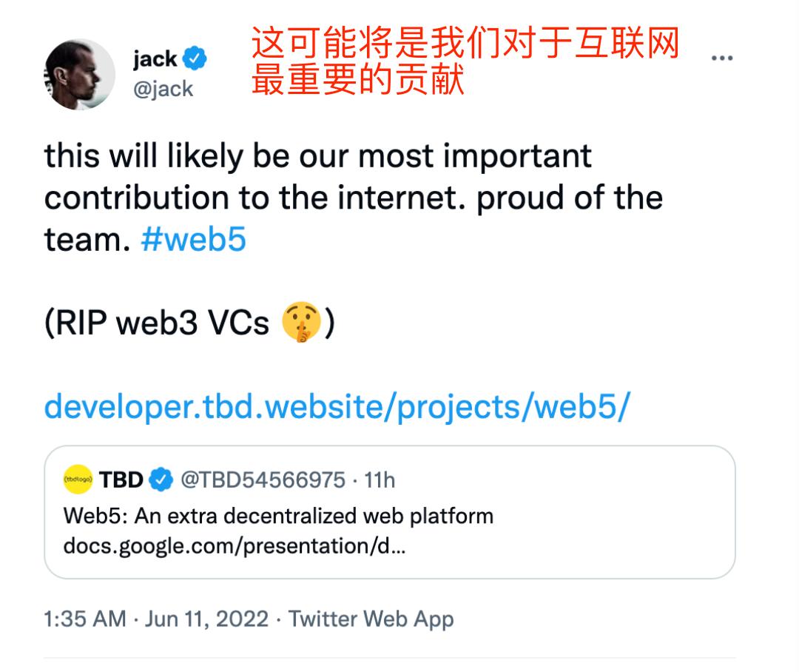Open the tweet's three-dot more menu
The width and height of the screenshot is (799, 672).
pos(721,59)
